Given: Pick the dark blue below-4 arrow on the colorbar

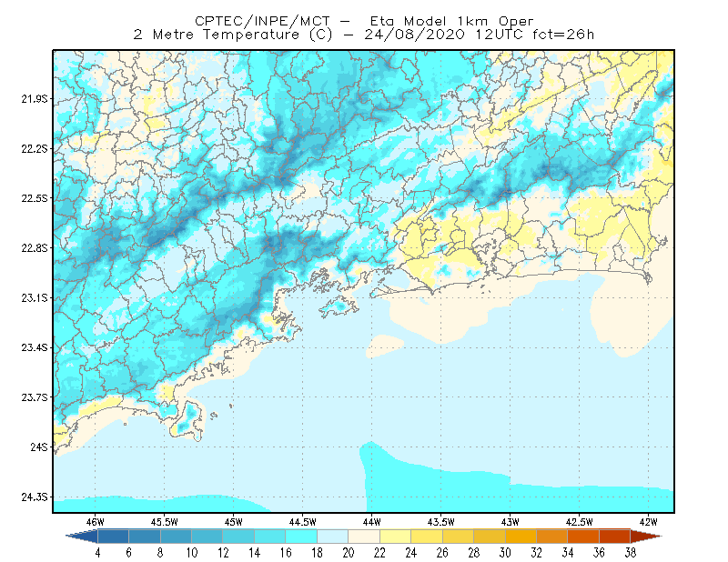Looking at the screenshot, I should click(84, 537).
